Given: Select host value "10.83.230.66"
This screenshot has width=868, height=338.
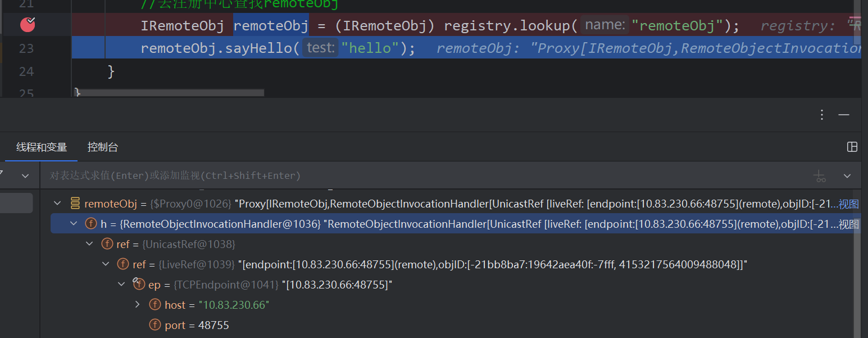Looking at the screenshot, I should pos(234,305).
